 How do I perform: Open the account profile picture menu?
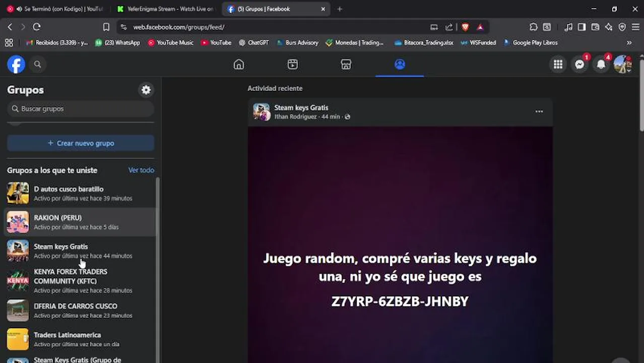(623, 65)
